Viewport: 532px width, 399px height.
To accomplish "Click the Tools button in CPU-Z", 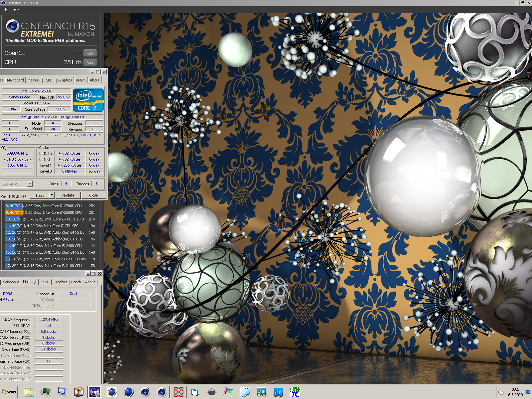I will [40, 196].
